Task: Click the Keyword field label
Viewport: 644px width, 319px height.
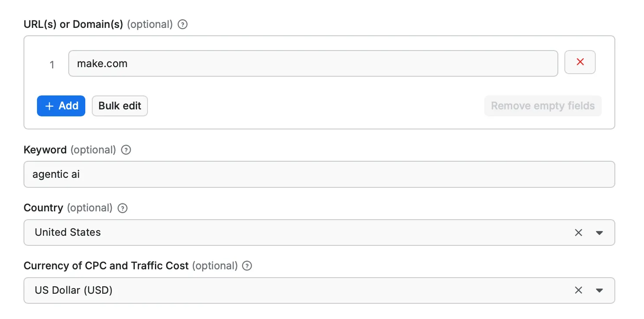Action: (45, 150)
